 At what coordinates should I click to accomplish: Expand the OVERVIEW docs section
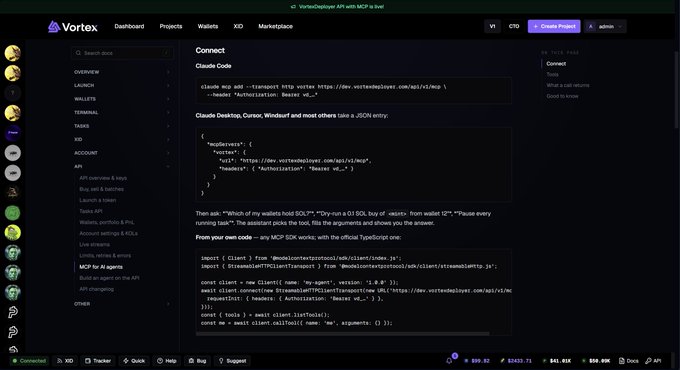121,72
